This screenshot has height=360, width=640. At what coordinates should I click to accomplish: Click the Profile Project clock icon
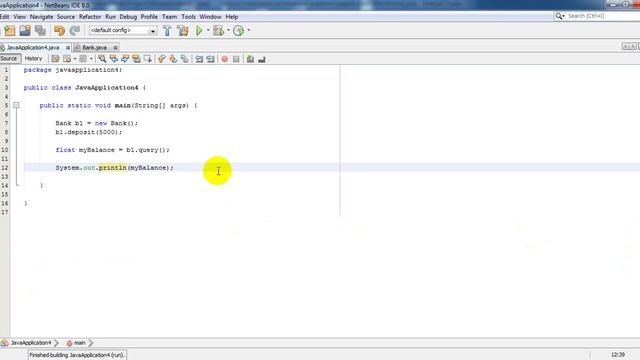point(239,31)
